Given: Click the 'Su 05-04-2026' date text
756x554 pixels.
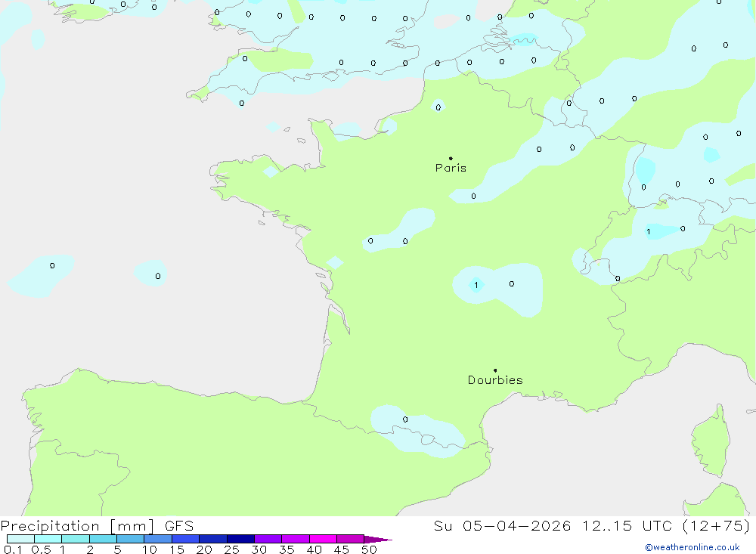Looking at the screenshot, I should tap(503, 526).
